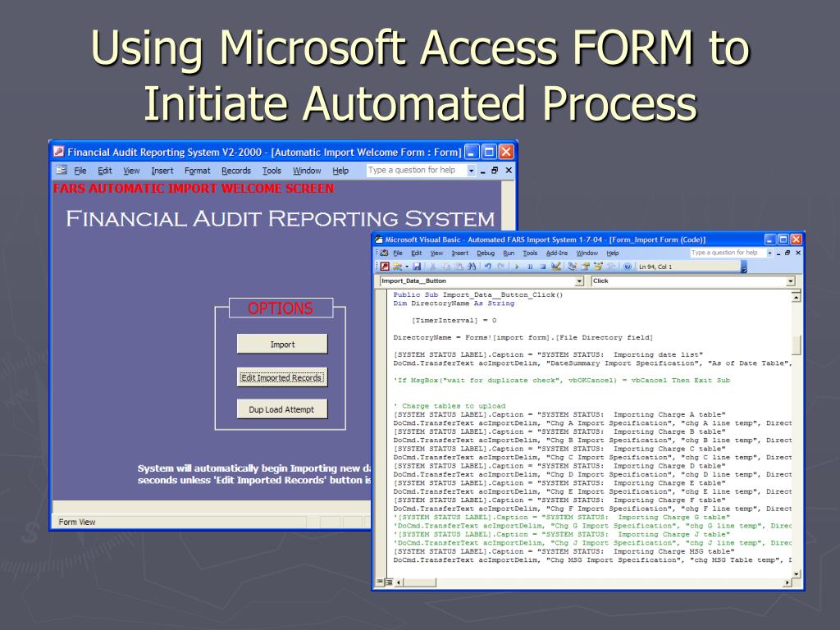
Task: Click the code scroll down arrow
Action: (x=796, y=573)
